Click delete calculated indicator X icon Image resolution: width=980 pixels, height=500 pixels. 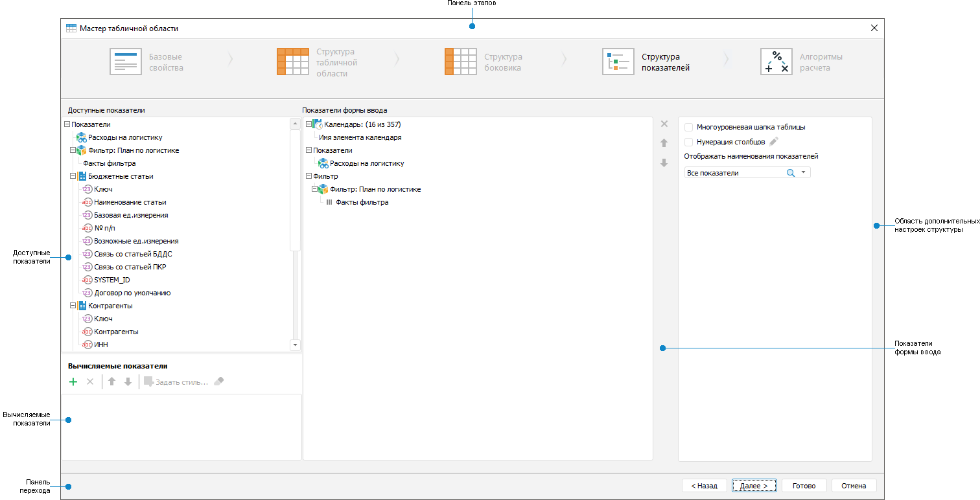pos(90,382)
